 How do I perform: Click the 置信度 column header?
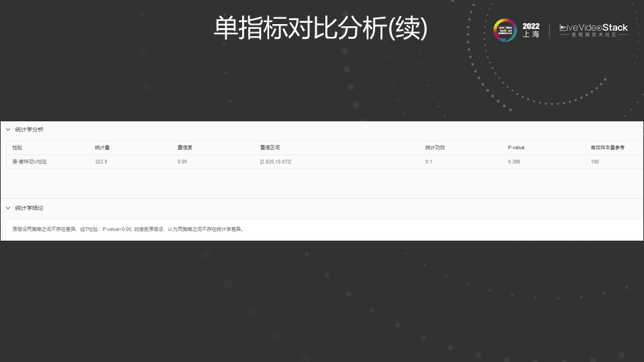pos(184,147)
